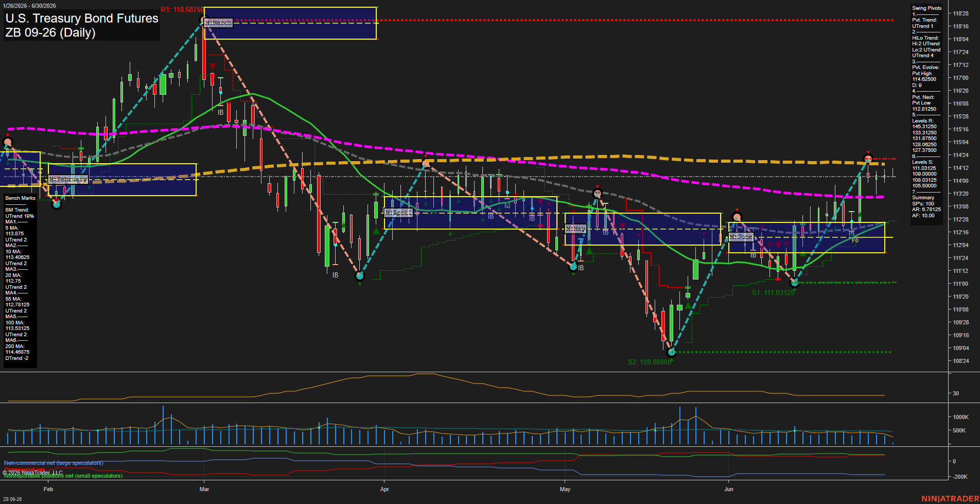The width and height of the screenshot is (980, 504).
Task: Click the 118'28 price axis label
Action: coord(960,14)
